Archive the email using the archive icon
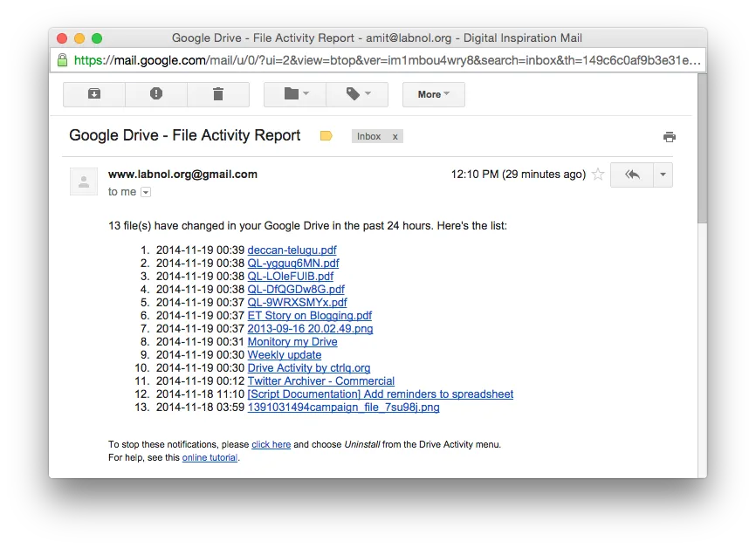 pos(93,94)
